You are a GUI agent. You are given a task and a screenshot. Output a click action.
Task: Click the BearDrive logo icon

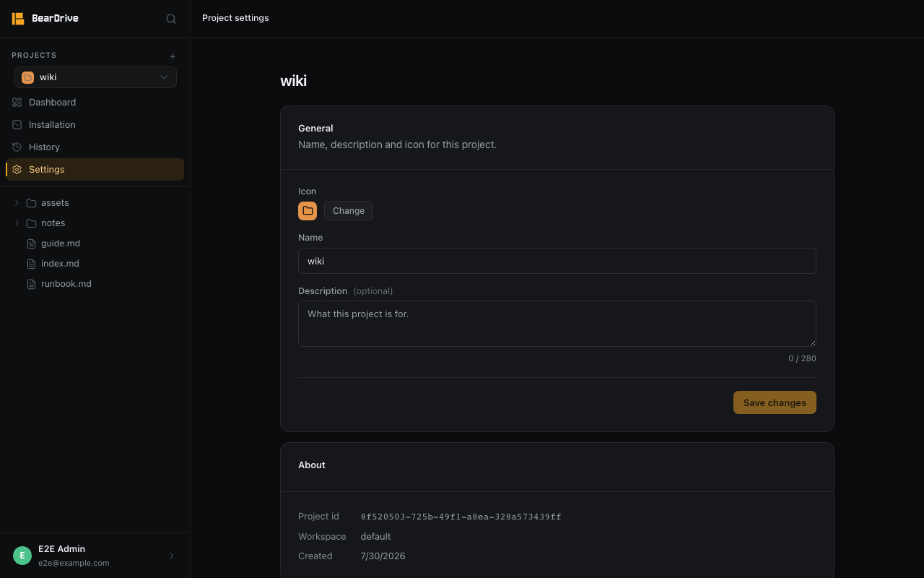18,19
